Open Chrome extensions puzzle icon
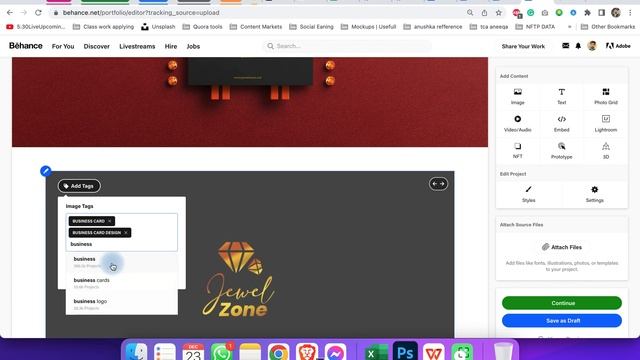Viewport: 640px width, 360px height. (587, 13)
